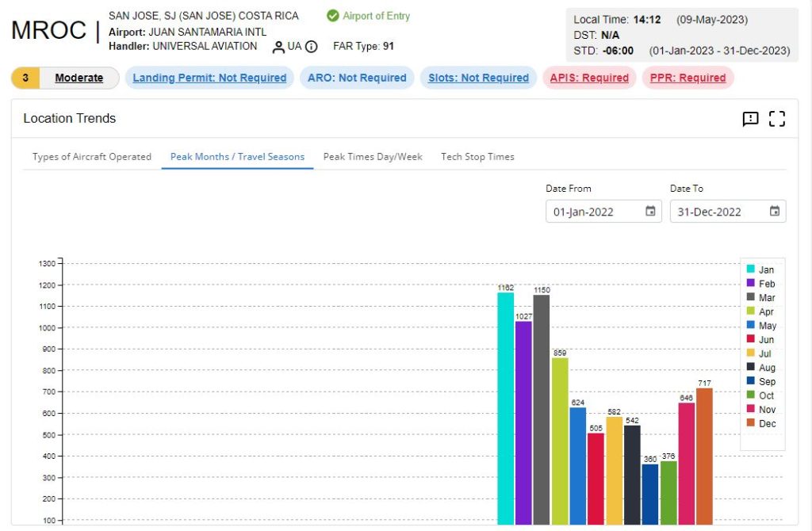Click the green Airport of Entry checkmark
The height and width of the screenshot is (531, 812).
click(333, 16)
